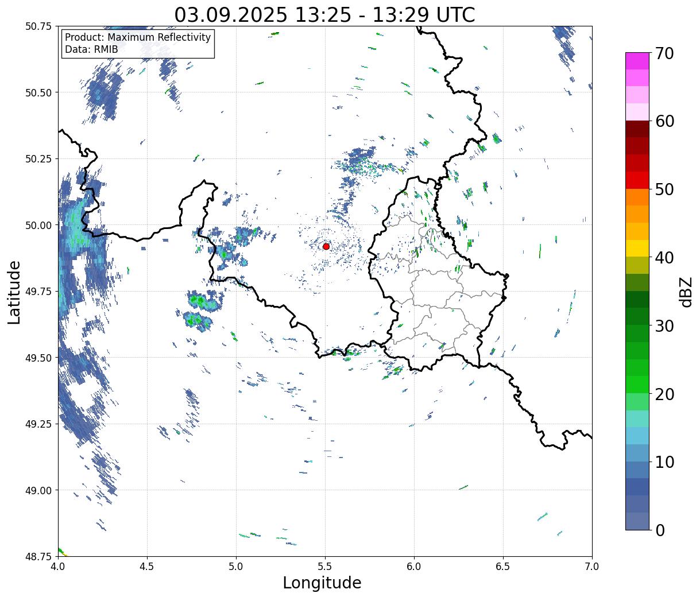The image size is (700, 597).
Task: Click the 30 tick on the colorbar
Action: (664, 325)
